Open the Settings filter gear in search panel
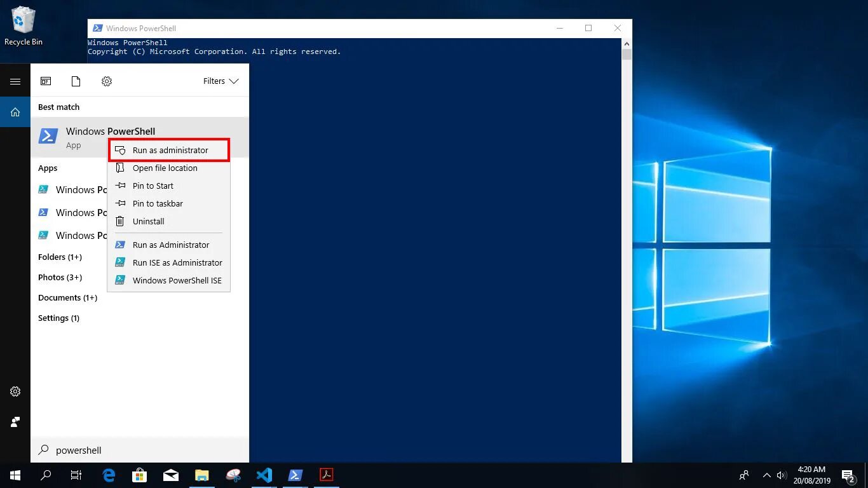Viewport: 868px width, 488px height. pos(106,81)
